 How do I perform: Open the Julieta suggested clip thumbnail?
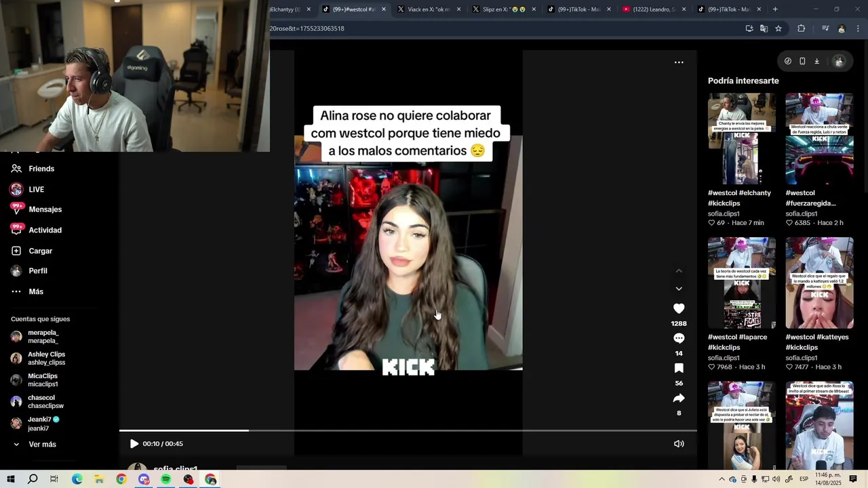[x=742, y=425]
